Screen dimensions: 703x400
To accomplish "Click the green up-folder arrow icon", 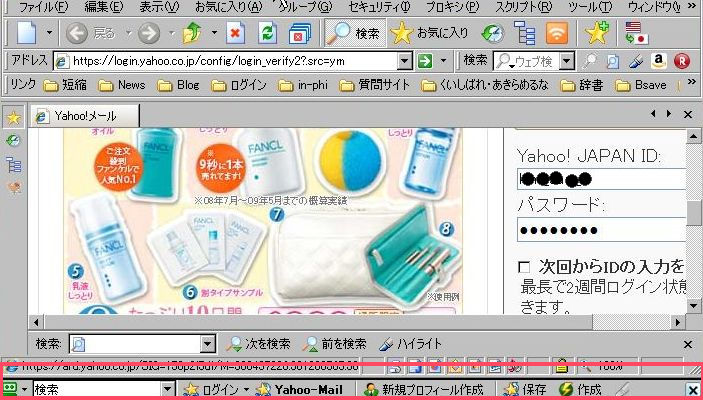I will (192, 33).
